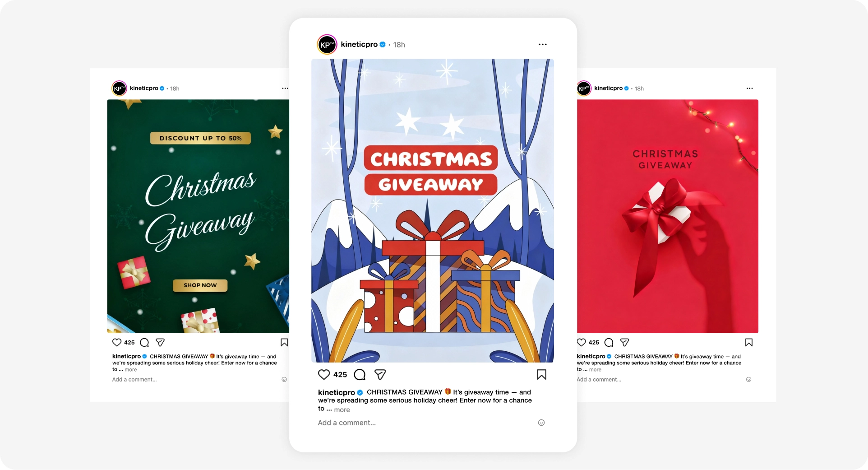Click the kineticpro username on right post header

tap(608, 88)
